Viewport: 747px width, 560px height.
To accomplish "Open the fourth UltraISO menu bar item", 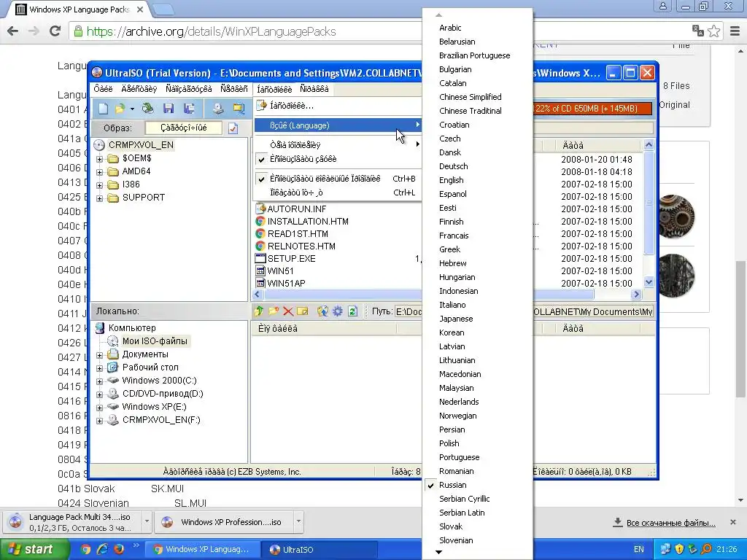I will click(234, 89).
